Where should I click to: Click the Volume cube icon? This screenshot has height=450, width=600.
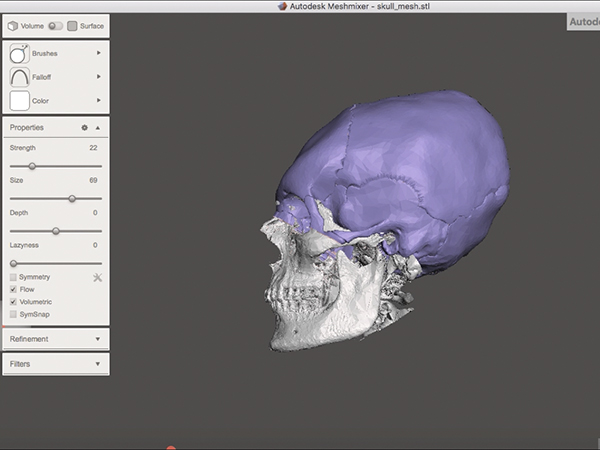[x=13, y=25]
